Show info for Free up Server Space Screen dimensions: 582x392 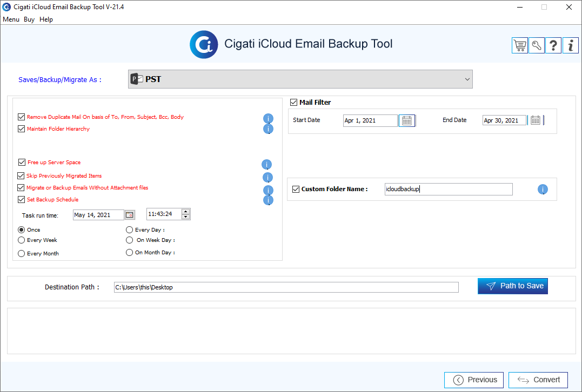[x=266, y=164]
